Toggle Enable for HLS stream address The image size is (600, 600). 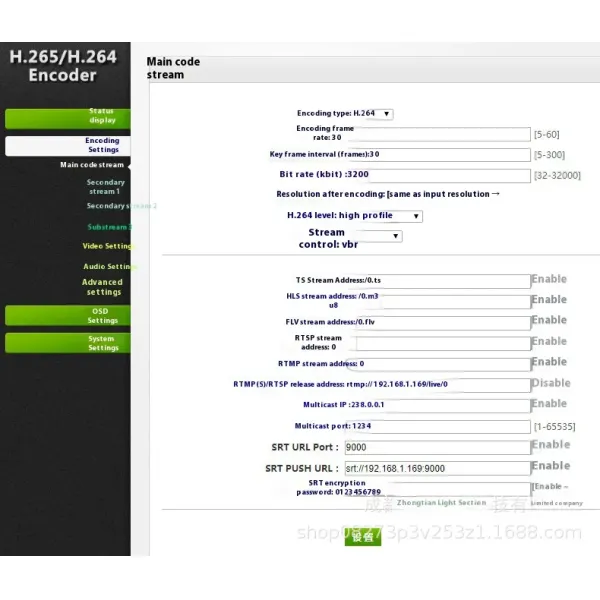[549, 300]
